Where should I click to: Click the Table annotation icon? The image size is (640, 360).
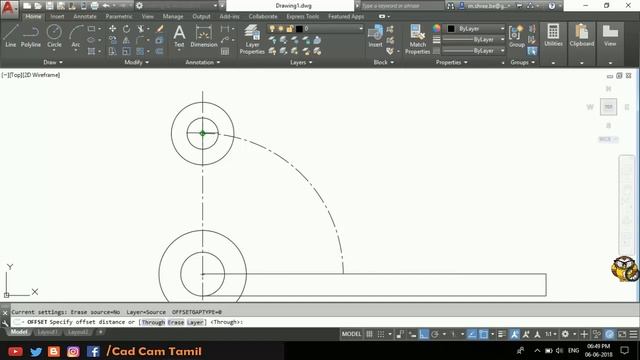click(225, 51)
